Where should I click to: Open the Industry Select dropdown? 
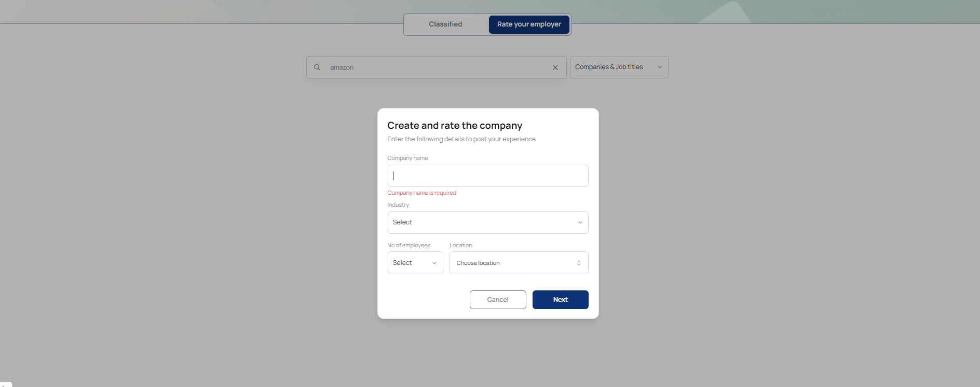[488, 222]
